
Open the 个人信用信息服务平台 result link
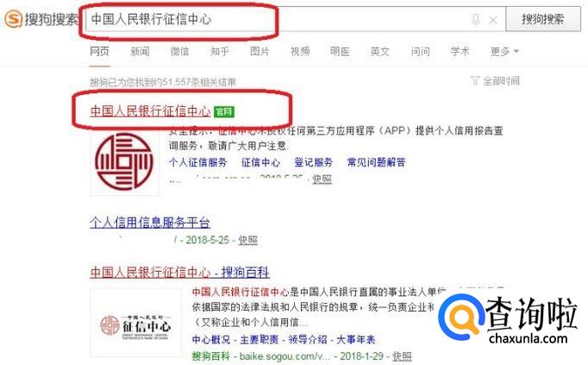click(150, 223)
